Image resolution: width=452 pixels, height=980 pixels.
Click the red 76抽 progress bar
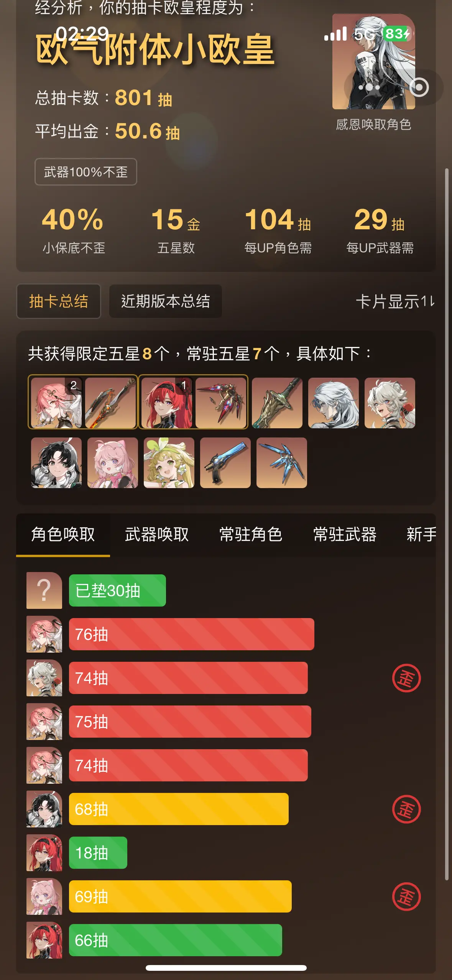[192, 634]
